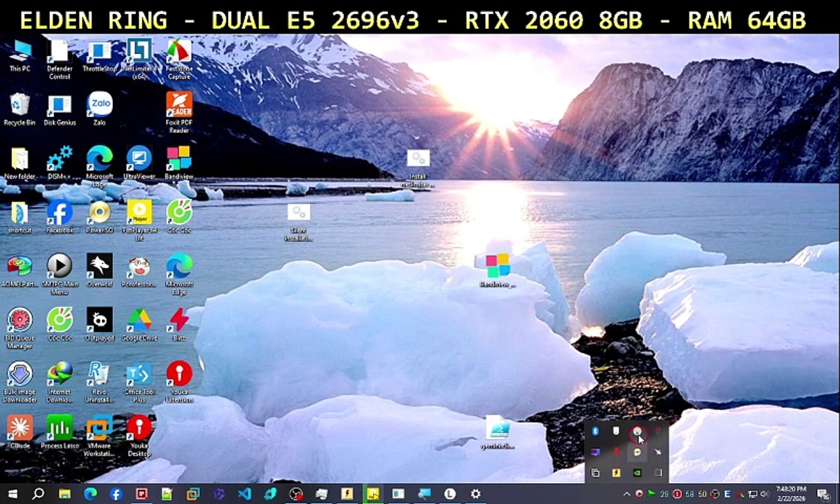
Task: Select the Silent Installation file icon
Action: tap(299, 223)
